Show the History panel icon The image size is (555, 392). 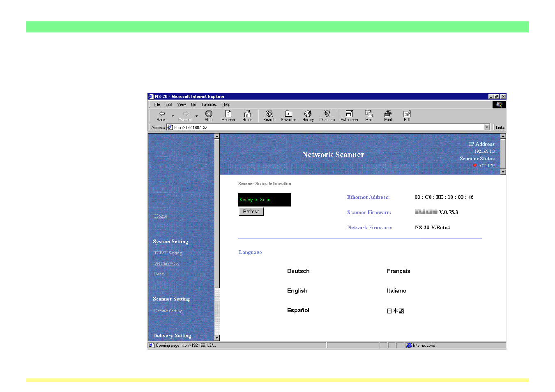(308, 116)
